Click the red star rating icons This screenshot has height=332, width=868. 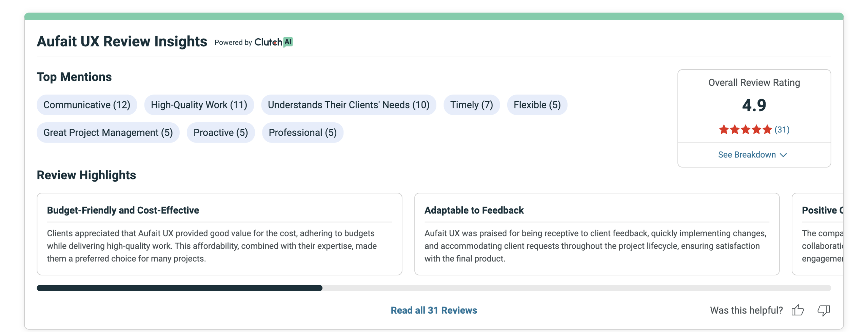745,129
